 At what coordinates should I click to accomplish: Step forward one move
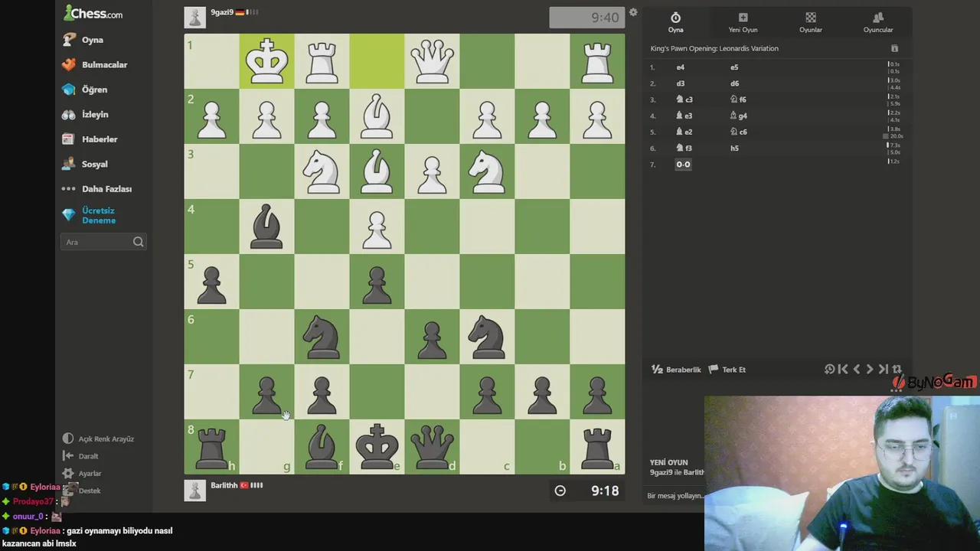click(x=870, y=370)
